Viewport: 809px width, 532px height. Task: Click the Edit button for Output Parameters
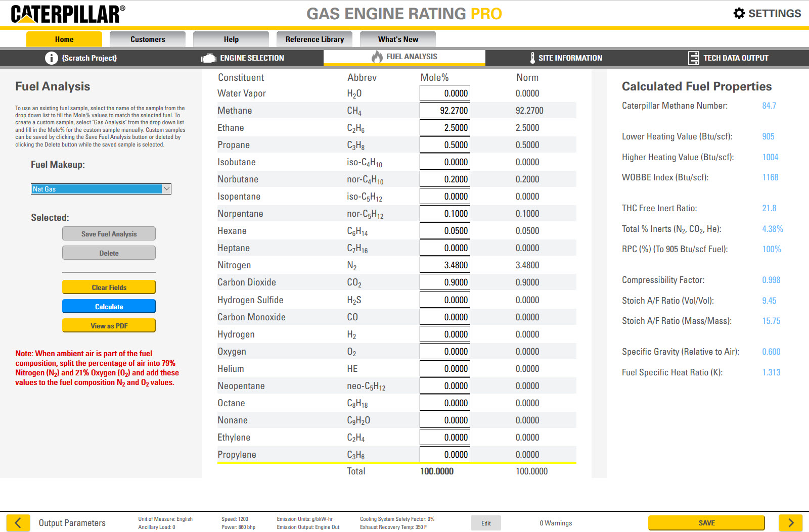[x=486, y=523]
